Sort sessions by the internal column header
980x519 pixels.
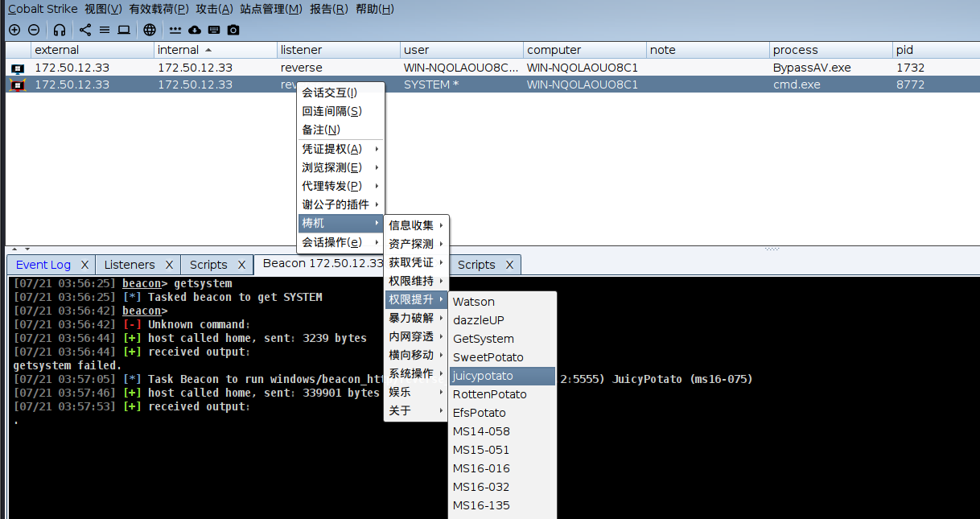(x=216, y=50)
